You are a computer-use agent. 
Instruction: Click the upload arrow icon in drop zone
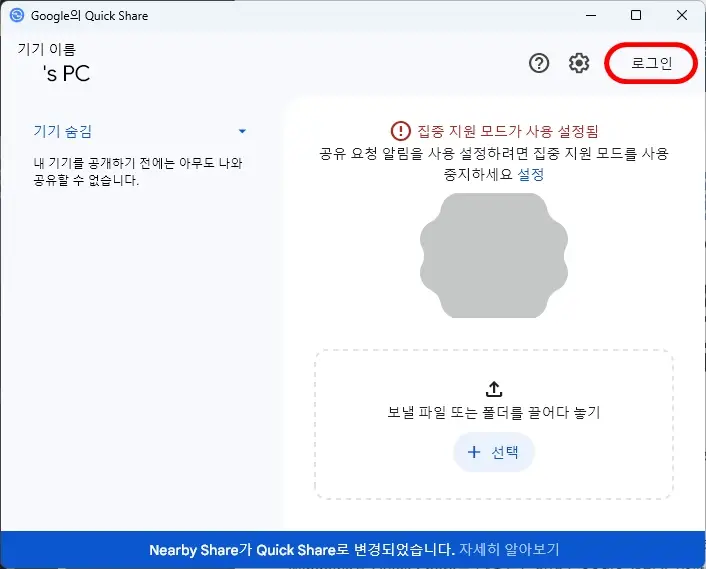click(494, 389)
